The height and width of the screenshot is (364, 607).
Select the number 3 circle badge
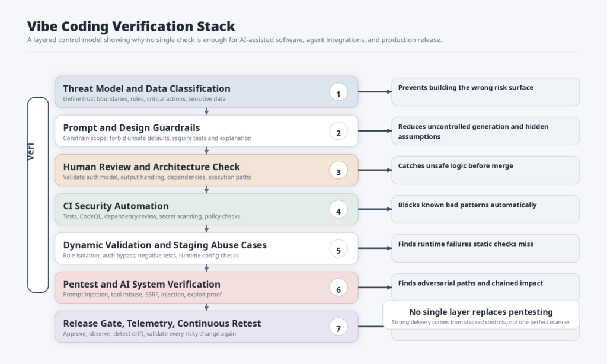click(338, 171)
